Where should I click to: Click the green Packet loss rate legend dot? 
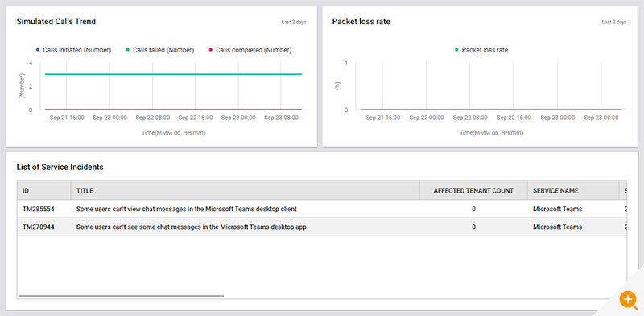pos(456,50)
